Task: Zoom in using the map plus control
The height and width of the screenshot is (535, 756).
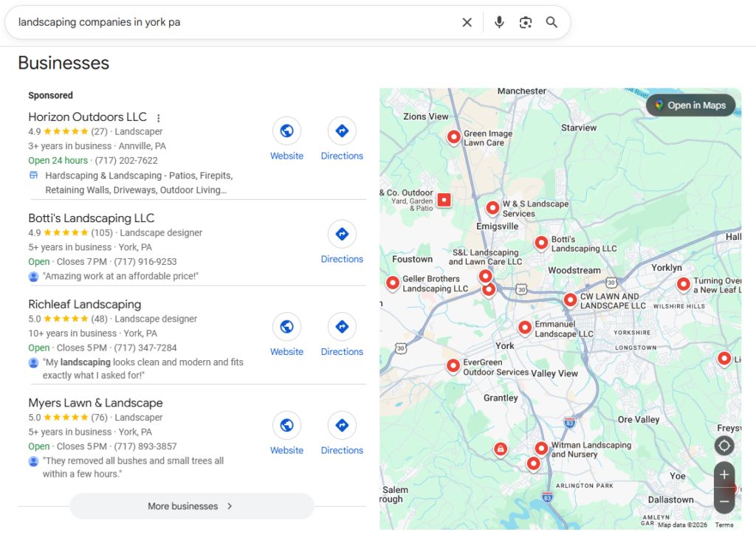Action: pyautogui.click(x=724, y=474)
